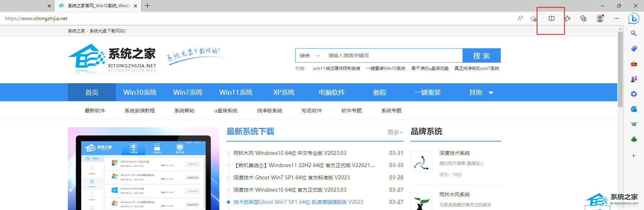Open the Collections panel

pyautogui.click(x=583, y=18)
